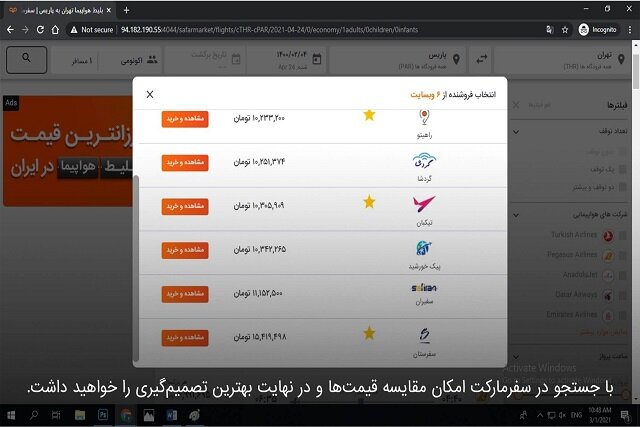Click the search magnifier button
The height and width of the screenshot is (427, 640).
click(27, 60)
